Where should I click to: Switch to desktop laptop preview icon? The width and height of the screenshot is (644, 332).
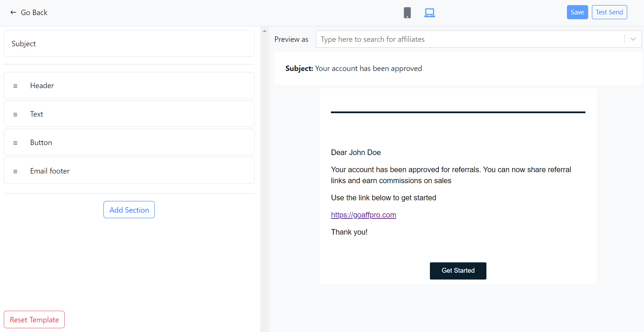tap(429, 13)
